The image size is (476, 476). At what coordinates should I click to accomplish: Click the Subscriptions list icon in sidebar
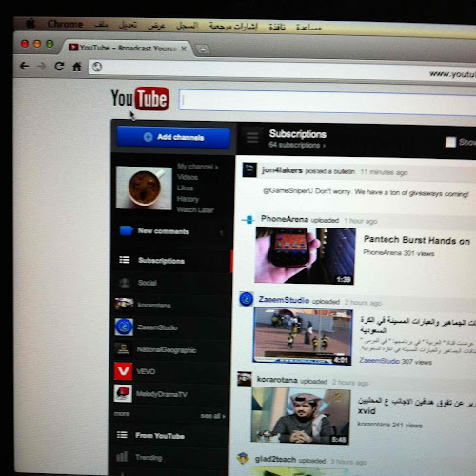point(125,260)
